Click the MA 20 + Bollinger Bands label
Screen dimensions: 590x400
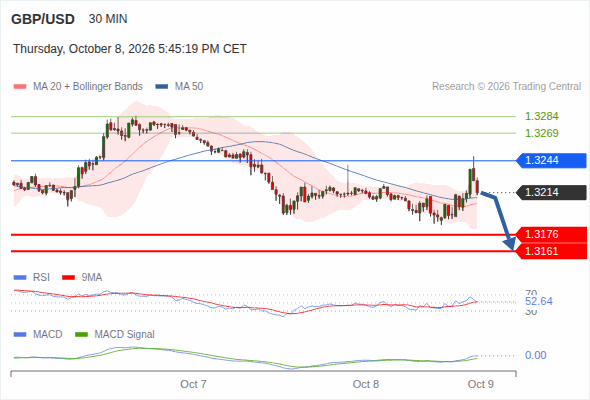click(x=88, y=87)
